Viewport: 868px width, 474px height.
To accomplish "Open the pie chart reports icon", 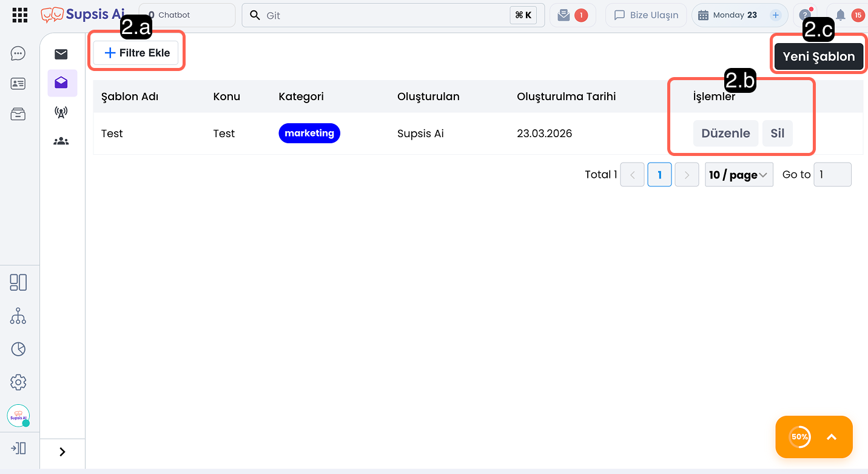I will click(18, 349).
